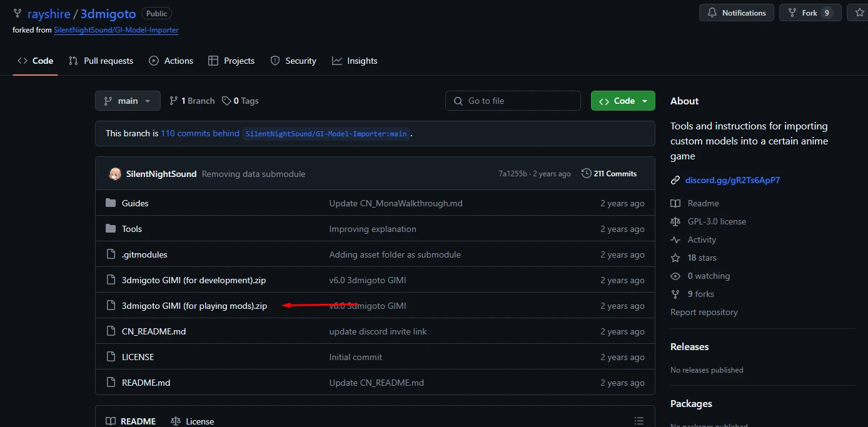Open the Releases heading link
The image size is (868, 427).
click(690, 346)
